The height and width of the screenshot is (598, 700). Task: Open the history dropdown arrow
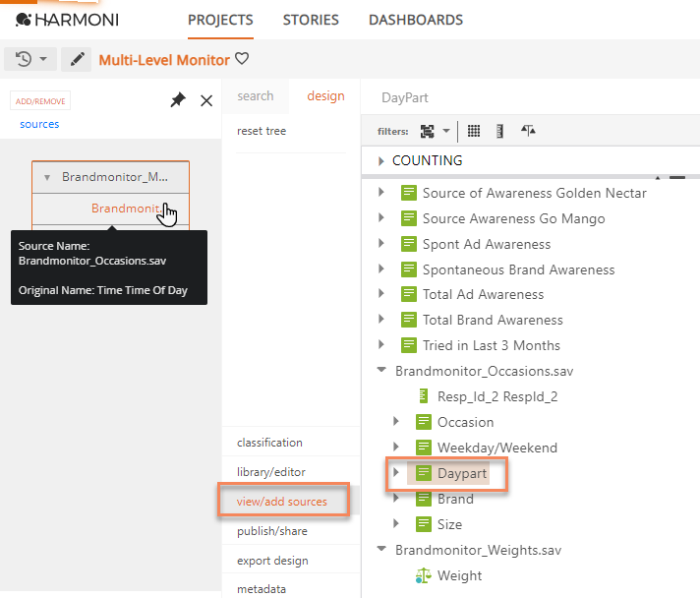(43, 59)
